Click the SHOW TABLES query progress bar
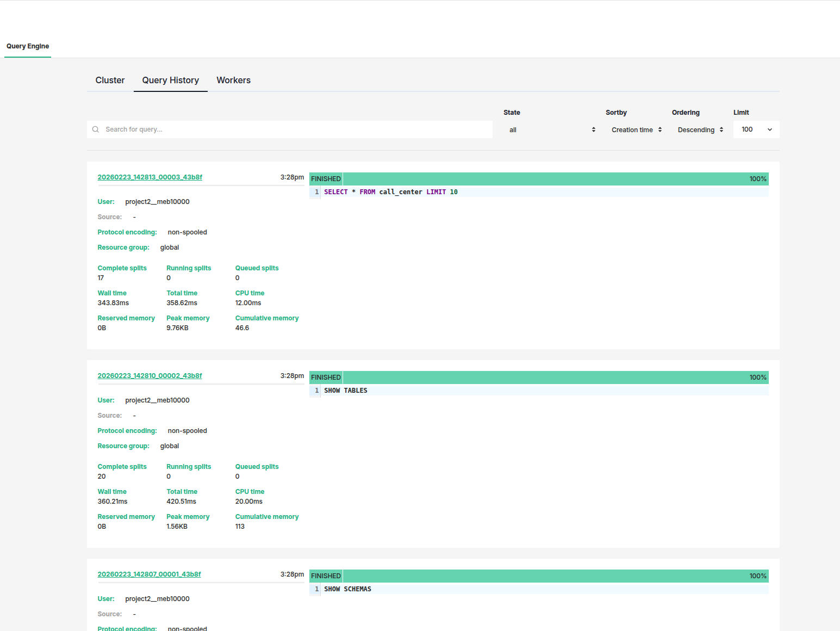This screenshot has width=840, height=631. pyautogui.click(x=544, y=377)
